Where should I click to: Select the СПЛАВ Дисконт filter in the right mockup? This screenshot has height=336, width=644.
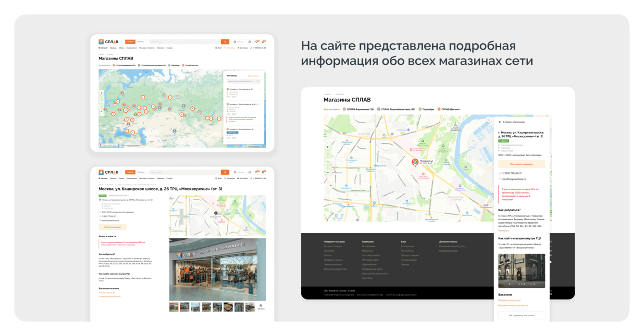pyautogui.click(x=448, y=109)
